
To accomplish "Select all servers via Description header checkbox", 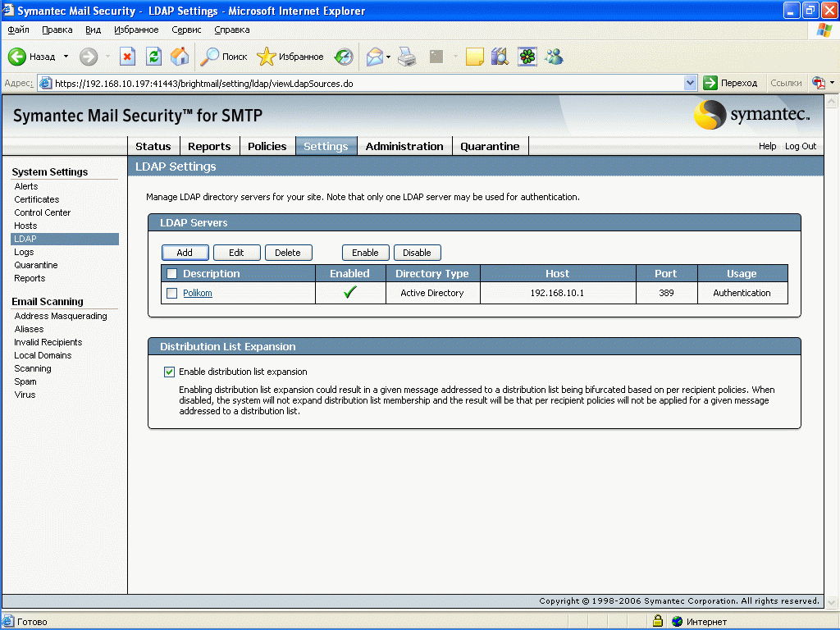I will click(x=171, y=273).
